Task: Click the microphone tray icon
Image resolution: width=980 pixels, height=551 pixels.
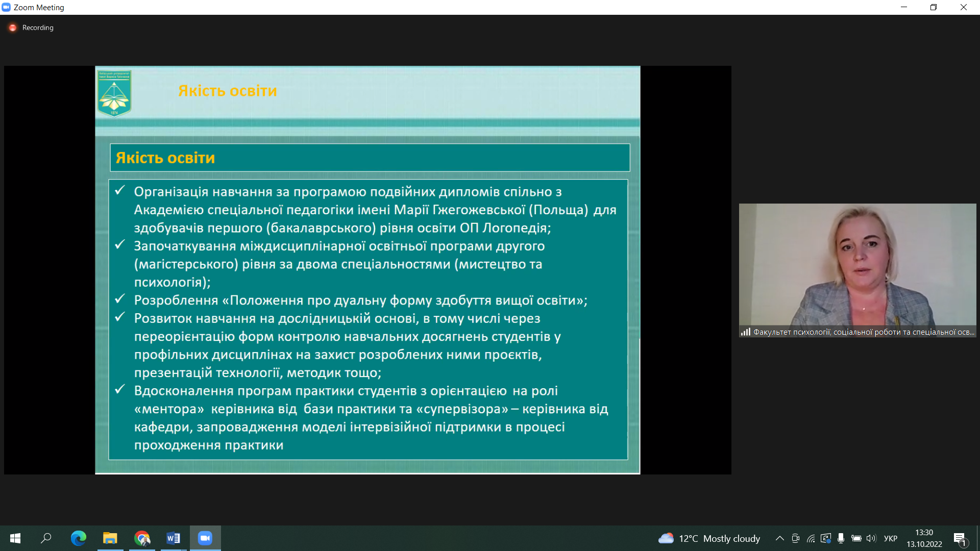Action: click(x=841, y=538)
